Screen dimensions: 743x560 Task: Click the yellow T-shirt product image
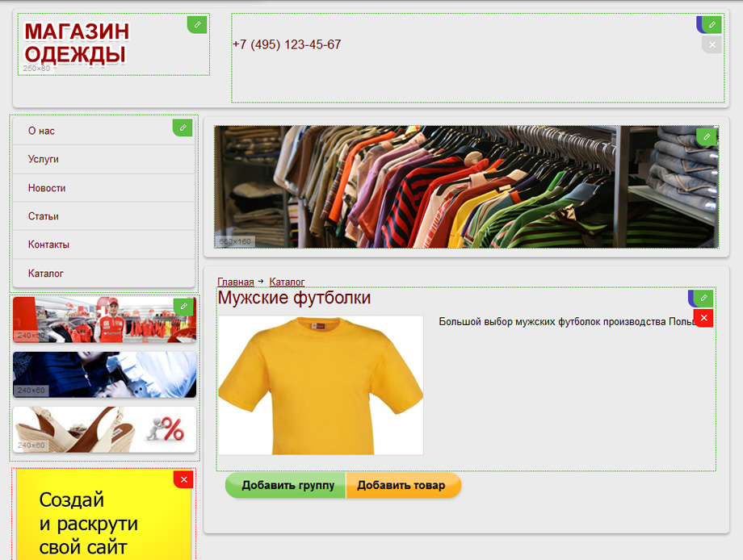pos(321,385)
